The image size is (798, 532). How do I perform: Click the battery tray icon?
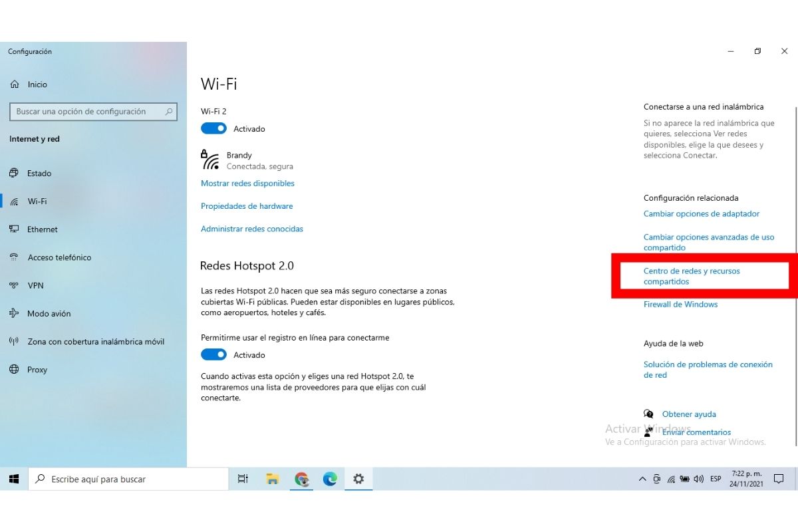(684, 479)
